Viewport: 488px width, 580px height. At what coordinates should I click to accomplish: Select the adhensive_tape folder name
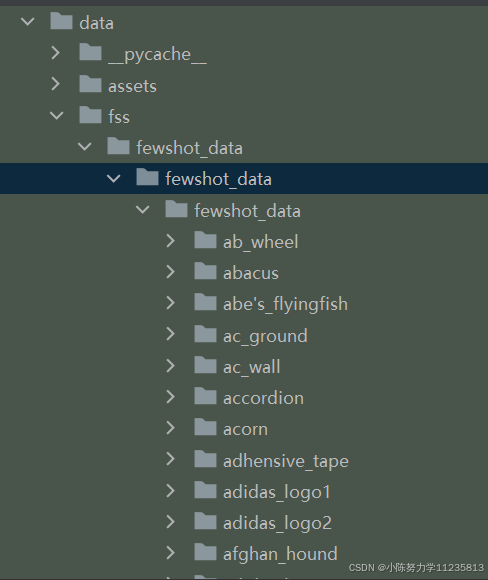point(286,462)
